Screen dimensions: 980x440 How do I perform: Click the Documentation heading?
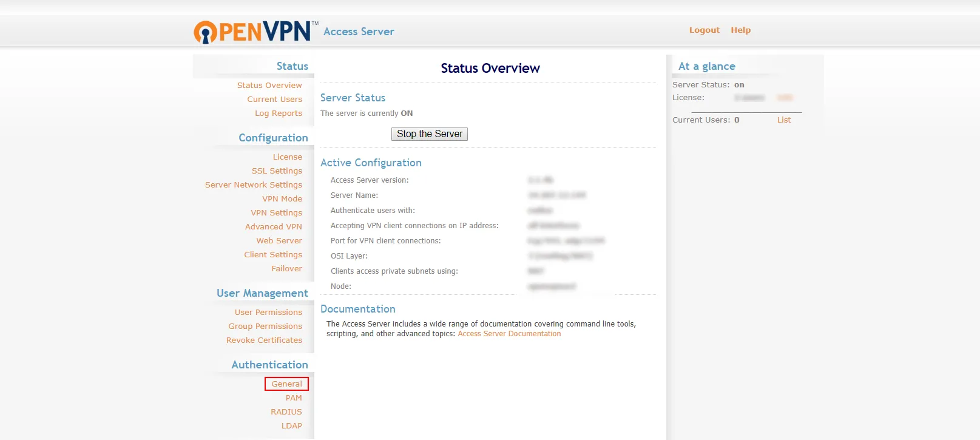[358, 309]
